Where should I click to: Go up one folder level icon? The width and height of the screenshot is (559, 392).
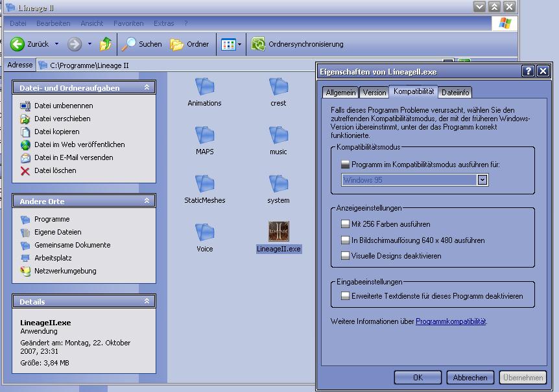coord(106,44)
